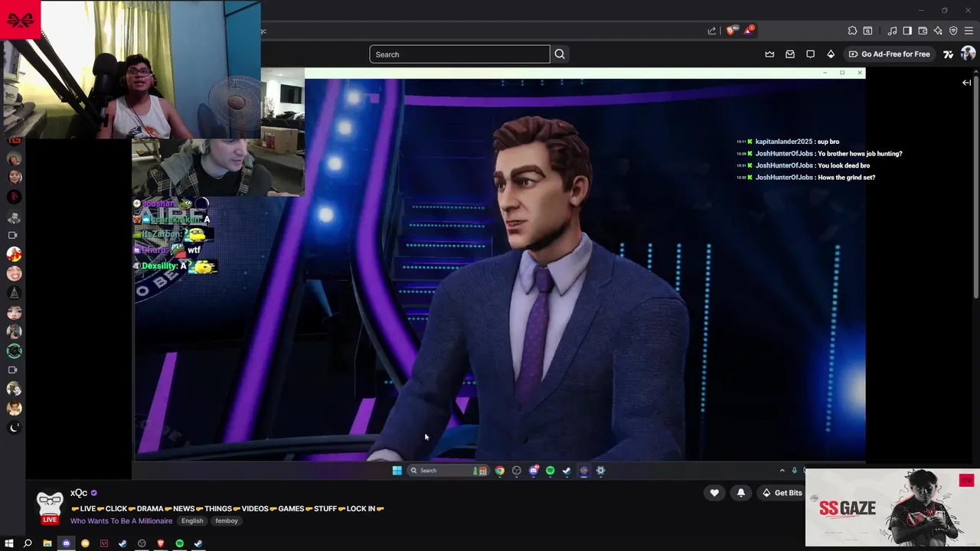
Task: Open the Leo AI sparkle icon
Action: (938, 31)
